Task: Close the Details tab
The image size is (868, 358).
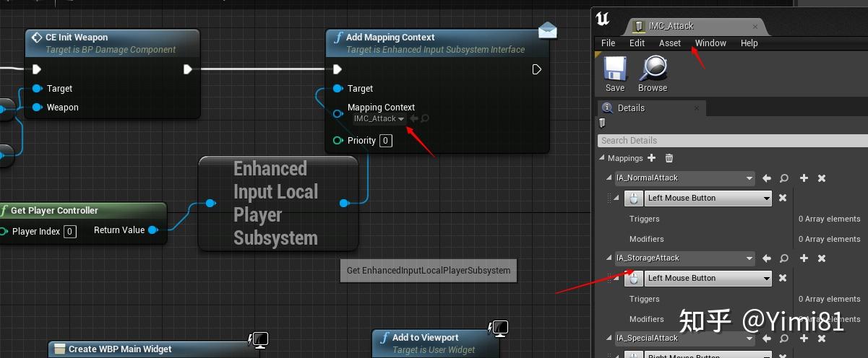Action: click(x=697, y=108)
